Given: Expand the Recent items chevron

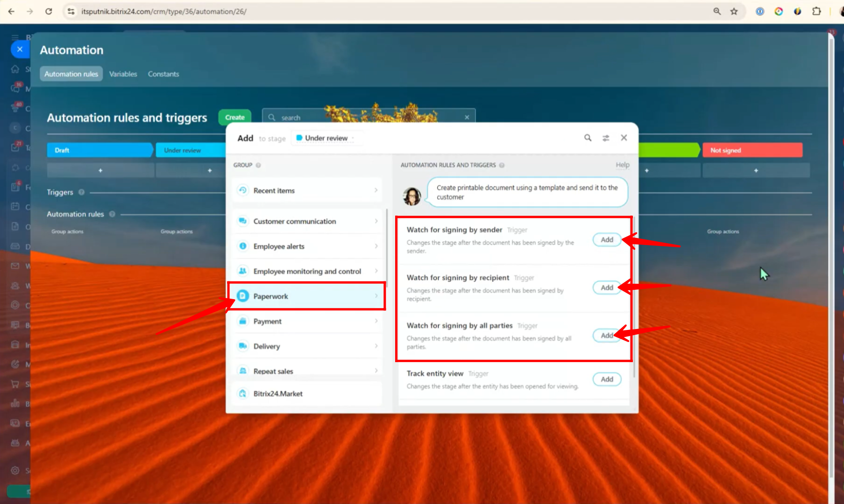Looking at the screenshot, I should pos(376,190).
